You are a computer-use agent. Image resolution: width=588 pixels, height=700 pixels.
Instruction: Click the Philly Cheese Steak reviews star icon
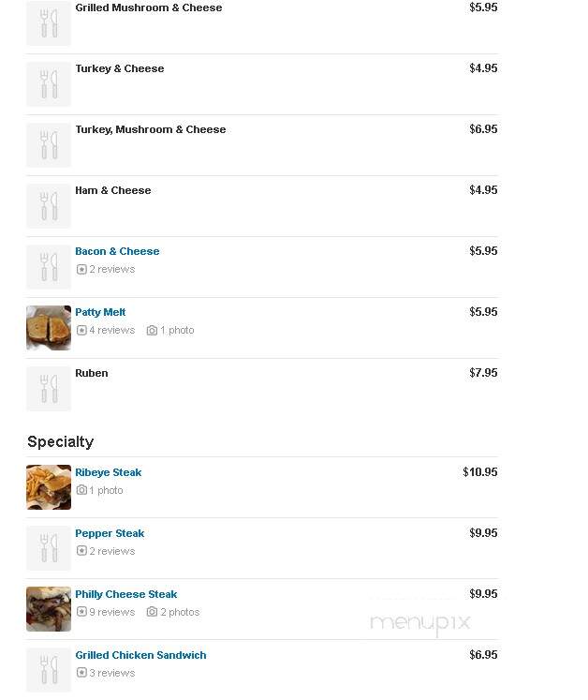(x=81, y=612)
